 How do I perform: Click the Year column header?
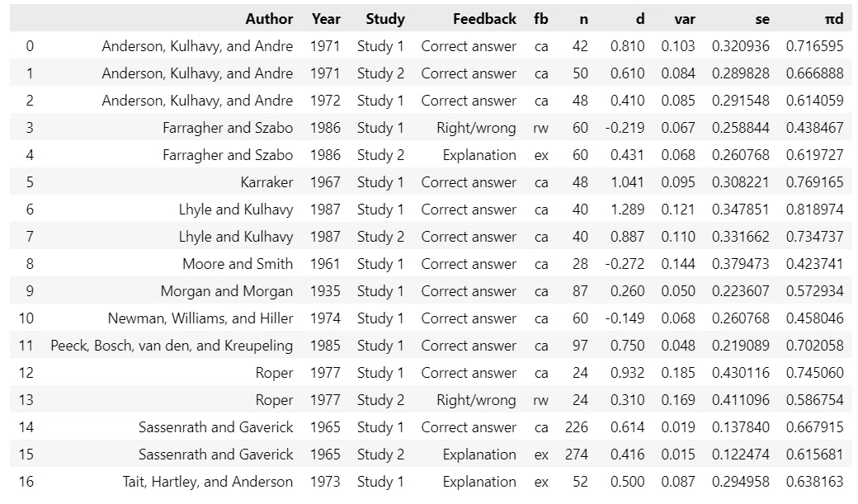(326, 19)
